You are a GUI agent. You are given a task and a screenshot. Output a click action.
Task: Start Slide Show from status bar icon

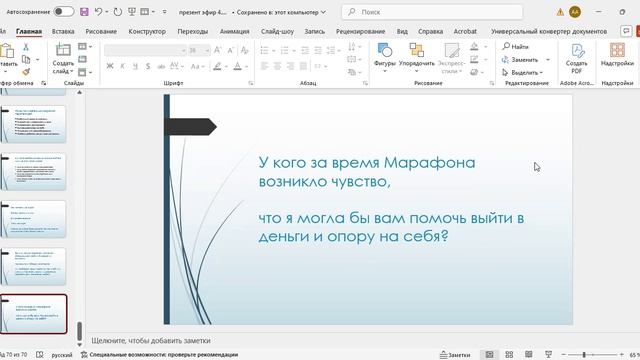coord(548,355)
